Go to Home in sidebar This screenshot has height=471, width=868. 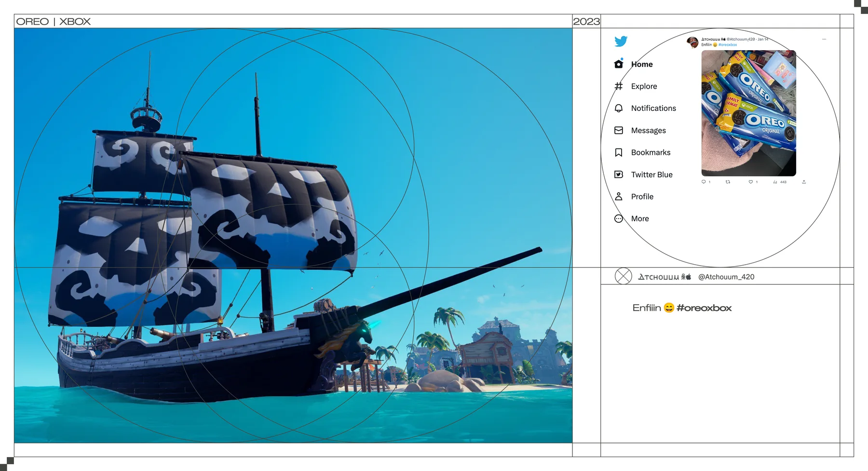[x=642, y=64]
